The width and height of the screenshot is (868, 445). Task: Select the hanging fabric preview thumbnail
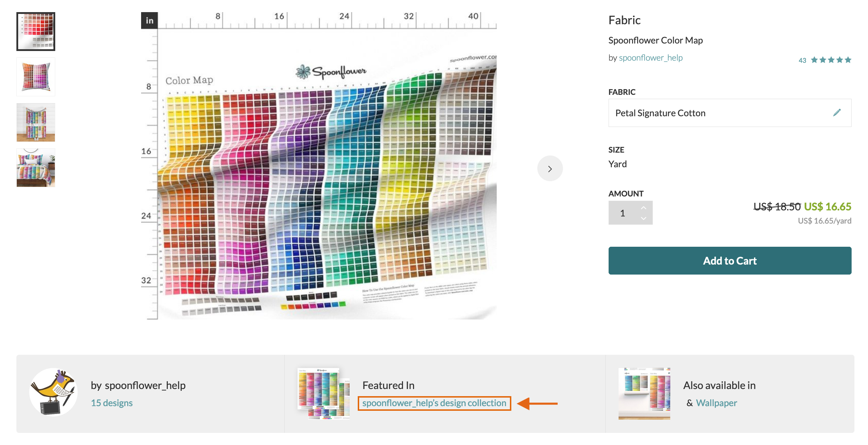pyautogui.click(x=36, y=122)
